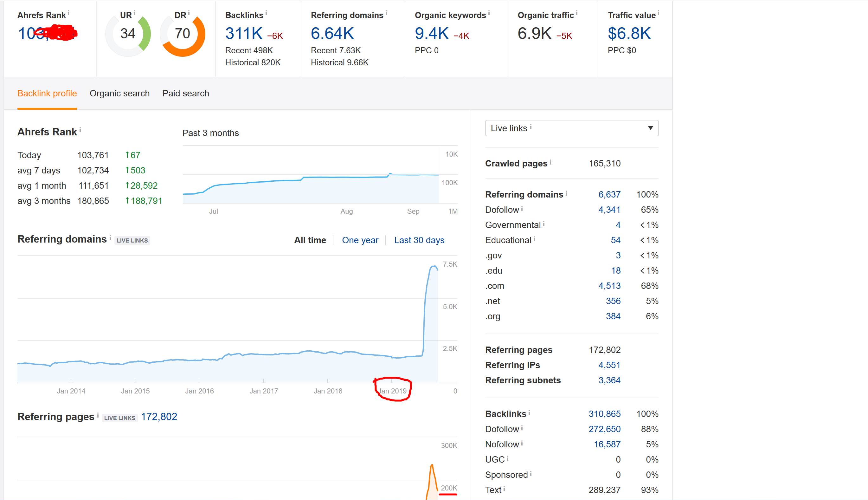868x500 pixels.
Task: Click the .edu count 18
Action: point(615,270)
